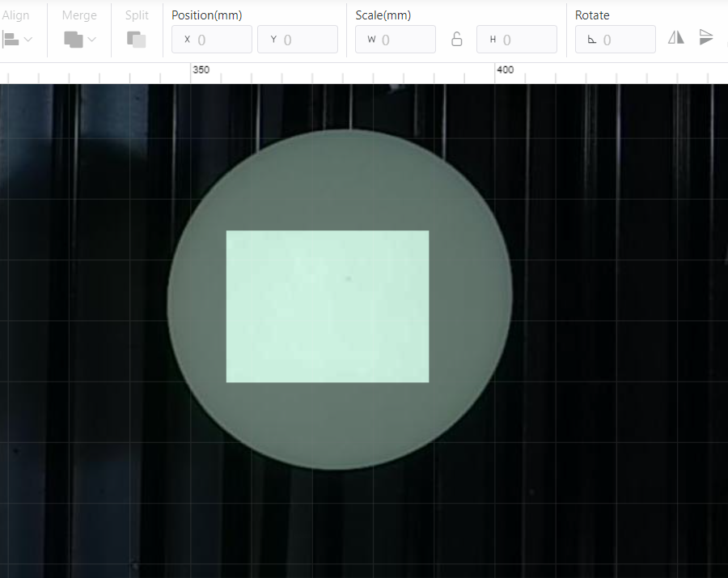Screen dimensions: 728x578
Task: Open the Merge options dropdown arrow
Action: tap(92, 40)
